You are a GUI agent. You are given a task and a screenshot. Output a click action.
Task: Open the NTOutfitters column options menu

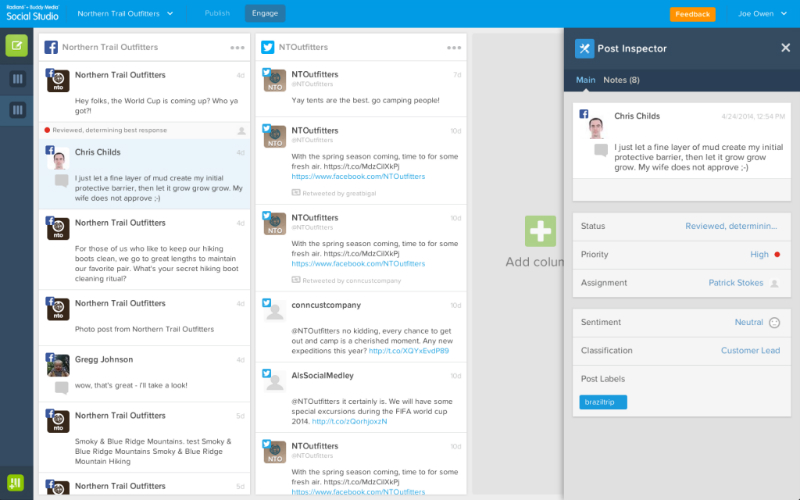454,47
